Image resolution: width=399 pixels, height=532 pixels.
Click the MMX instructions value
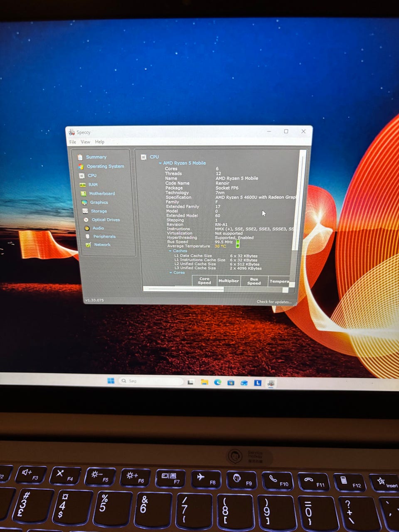click(x=254, y=229)
